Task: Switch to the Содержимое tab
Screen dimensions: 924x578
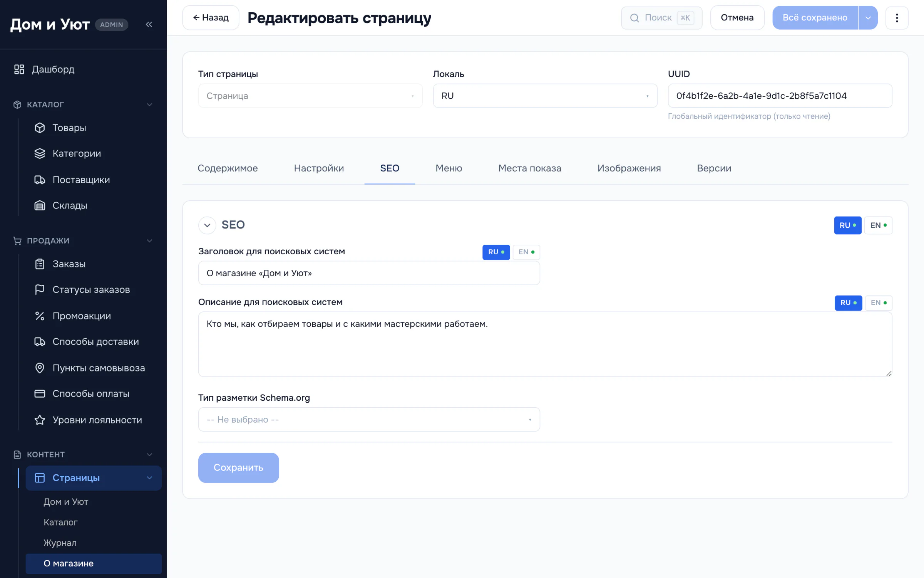Action: pyautogui.click(x=228, y=168)
